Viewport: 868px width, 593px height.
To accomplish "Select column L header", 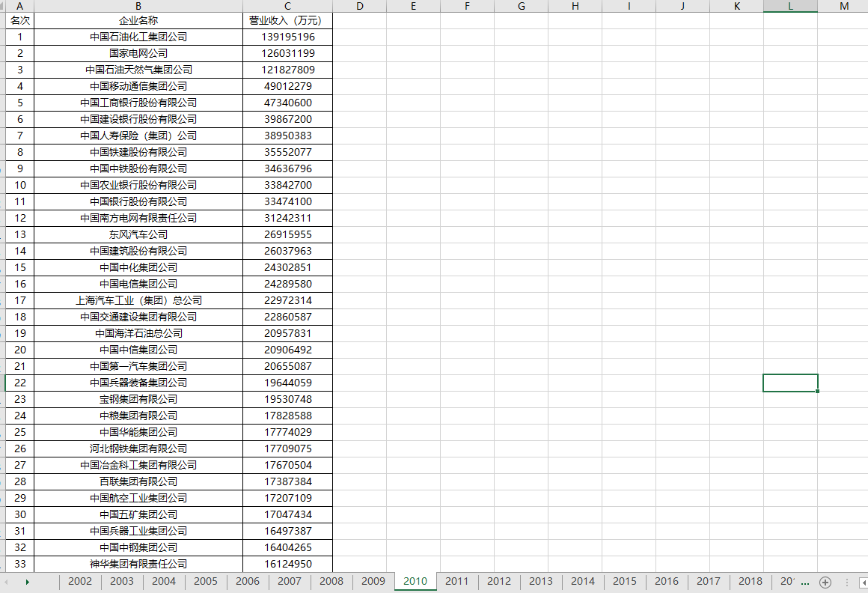I will pyautogui.click(x=790, y=6).
